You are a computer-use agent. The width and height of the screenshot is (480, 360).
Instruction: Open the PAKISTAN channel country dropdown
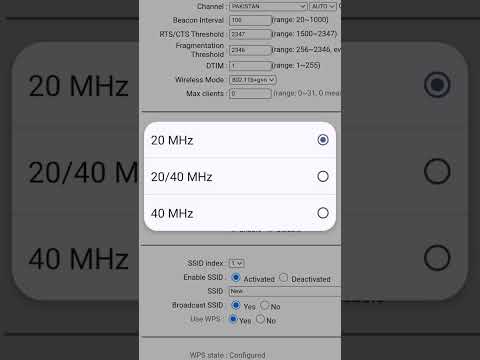point(268,6)
